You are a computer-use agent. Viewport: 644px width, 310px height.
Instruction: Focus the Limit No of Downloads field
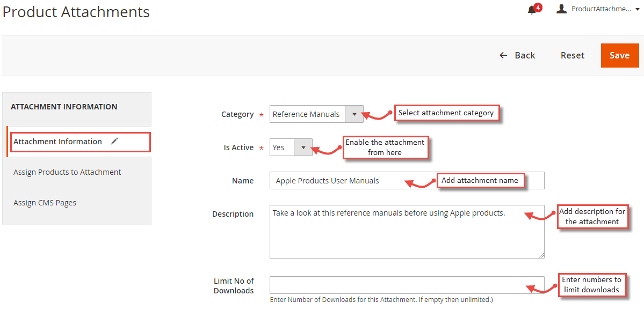407,285
